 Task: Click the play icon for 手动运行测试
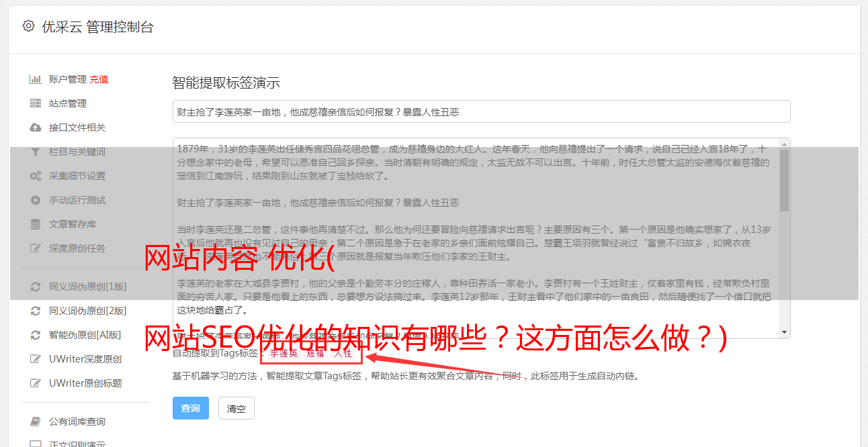(x=36, y=200)
